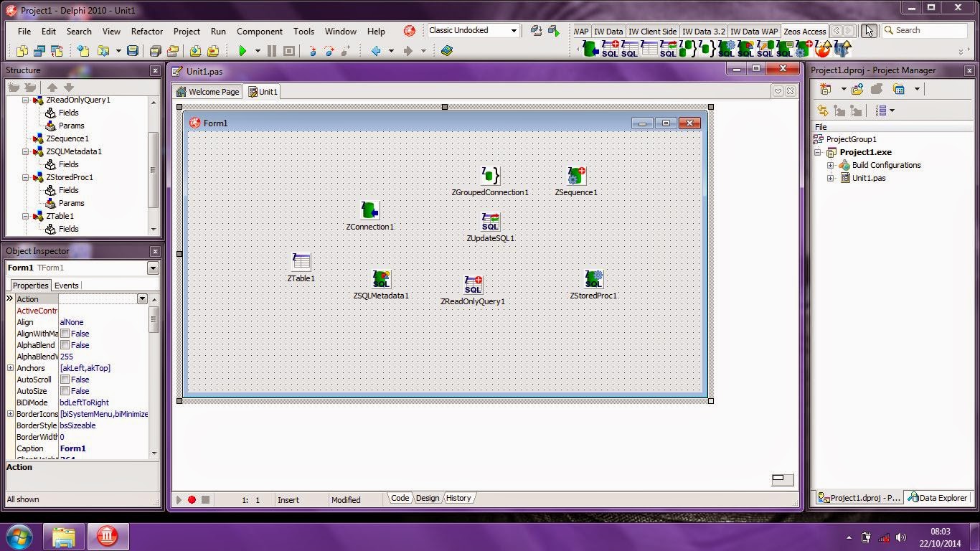Viewport: 980px width, 551px height.
Task: Select ZSQLMetadata1 in the Structure tree
Action: 74,151
